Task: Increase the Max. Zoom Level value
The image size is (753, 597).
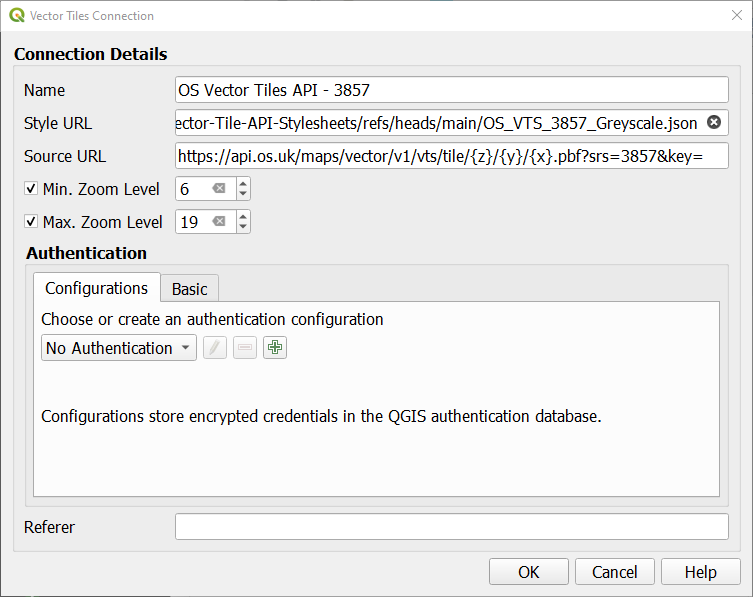Action: tap(243, 216)
